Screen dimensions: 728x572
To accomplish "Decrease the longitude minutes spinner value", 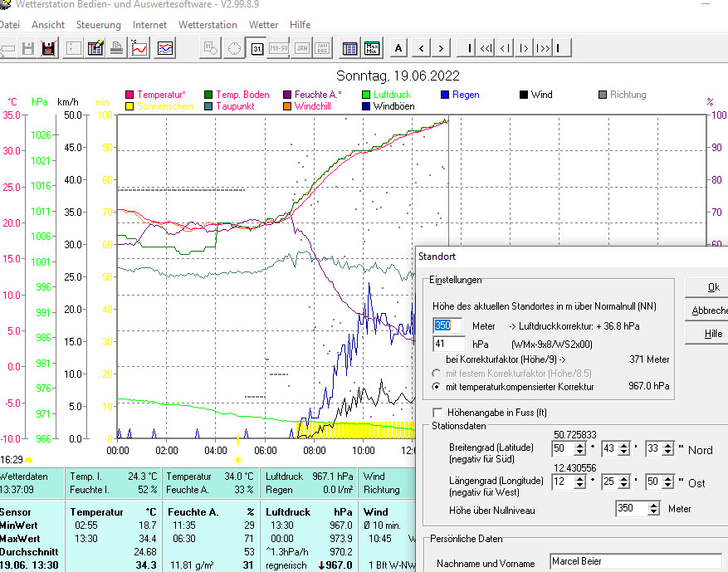I will [x=625, y=486].
